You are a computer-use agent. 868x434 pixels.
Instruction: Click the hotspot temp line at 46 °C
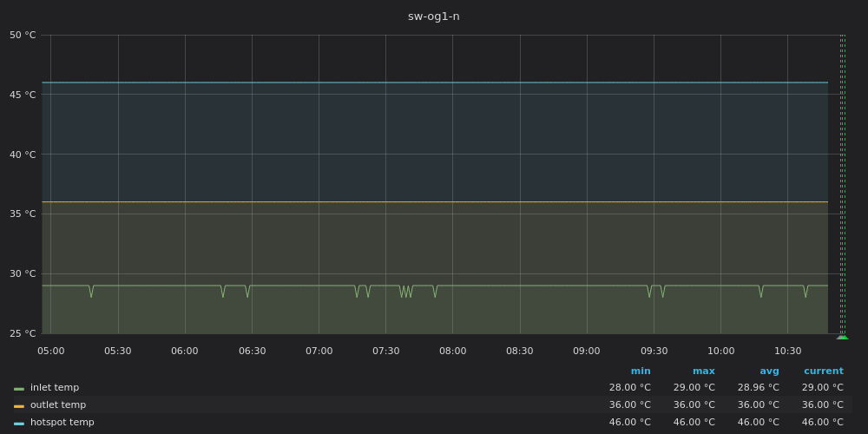pyautogui.click(x=434, y=82)
